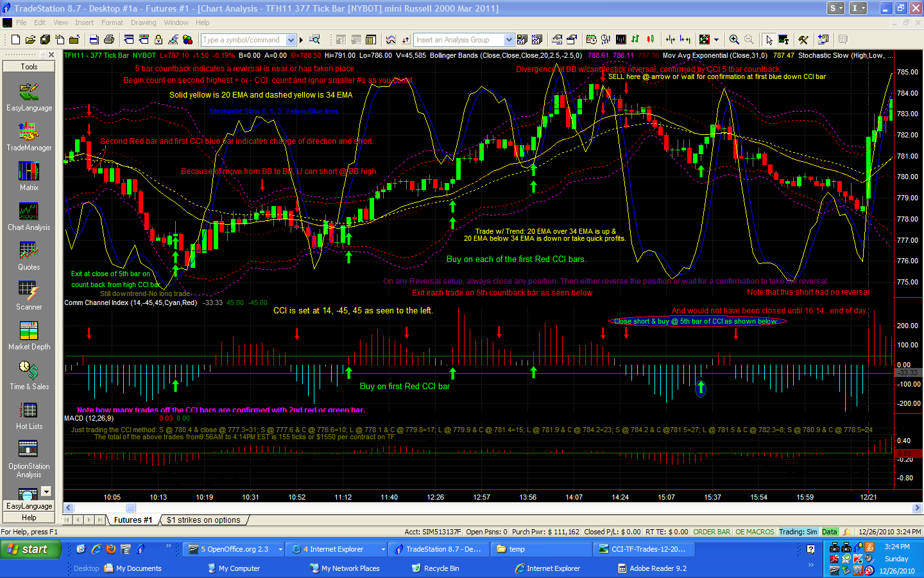Open the Drawing menu
924x578 pixels.
144,22
